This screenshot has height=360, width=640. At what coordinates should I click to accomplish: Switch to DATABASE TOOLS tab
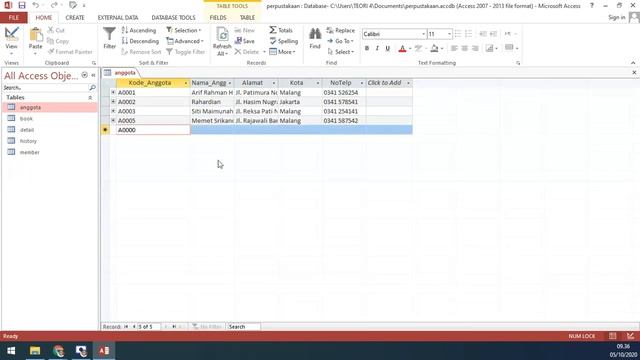[x=173, y=18]
